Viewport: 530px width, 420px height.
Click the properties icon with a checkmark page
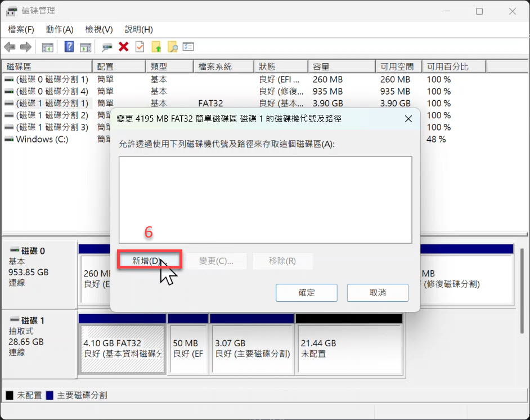140,47
